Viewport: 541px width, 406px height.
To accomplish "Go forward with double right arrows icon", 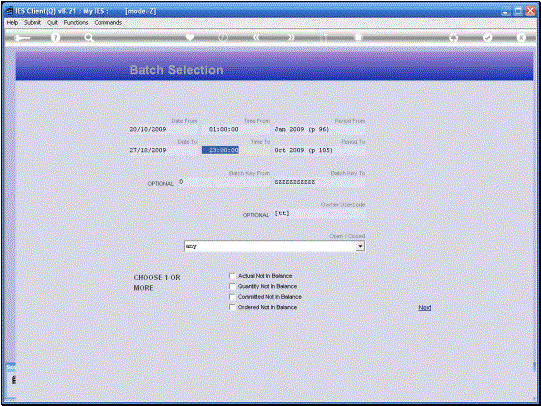I will [291, 37].
